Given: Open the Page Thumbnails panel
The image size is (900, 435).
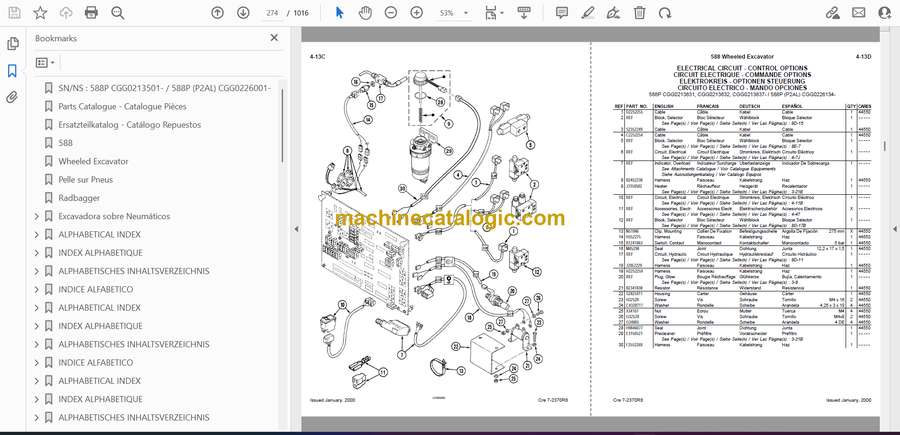Looking at the screenshot, I should coord(12,44).
